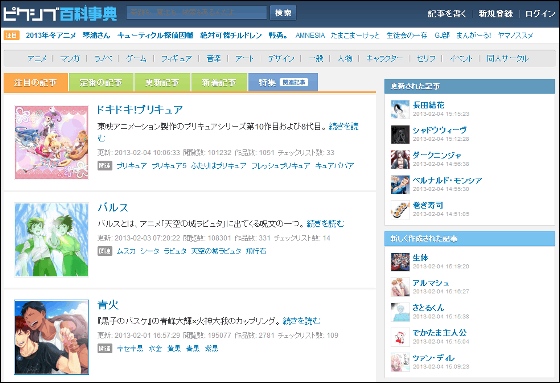The image size is (560, 383).
Task: Switch to the 新着記事 tab
Action: pyautogui.click(x=219, y=83)
